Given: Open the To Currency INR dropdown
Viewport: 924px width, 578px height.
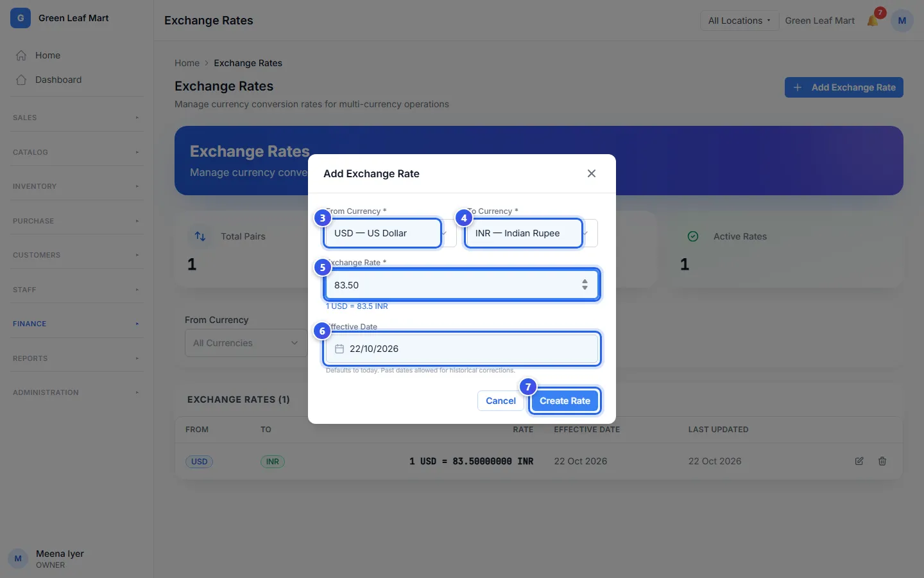Looking at the screenshot, I should (x=531, y=233).
